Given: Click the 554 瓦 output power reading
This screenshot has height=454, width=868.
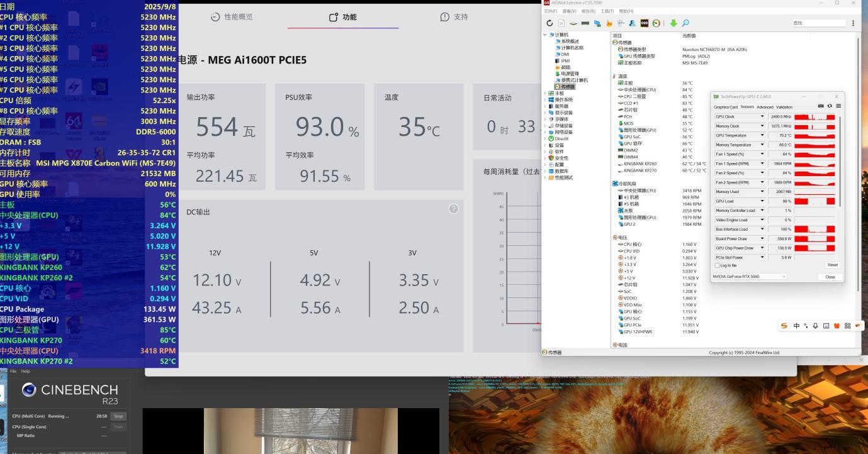Looking at the screenshot, I should tap(225, 128).
